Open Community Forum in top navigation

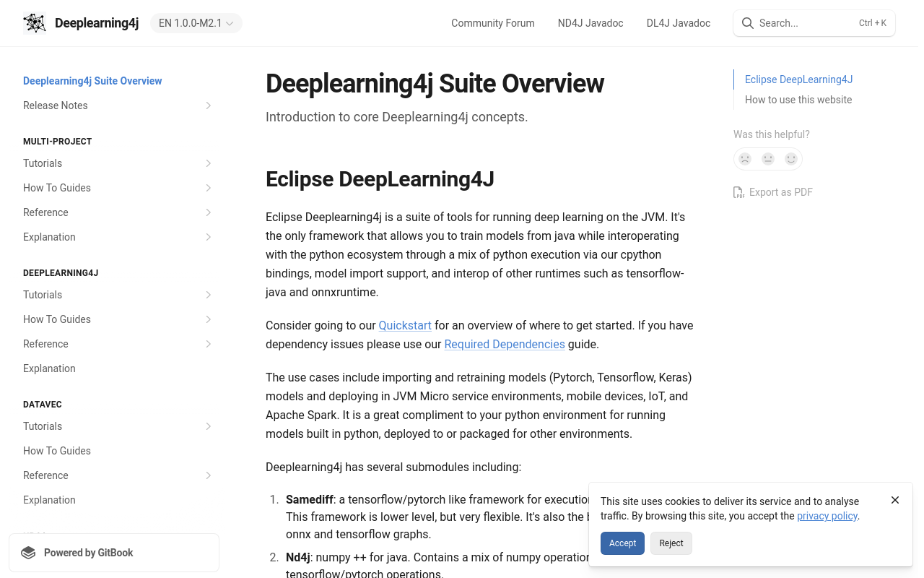click(492, 23)
